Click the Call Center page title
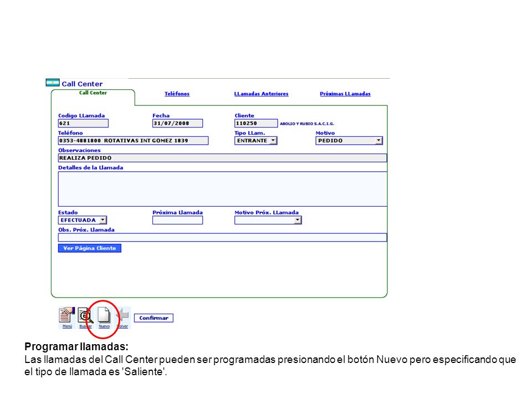Image resolution: width=532 pixels, height=399 pixels. pyautogui.click(x=82, y=84)
